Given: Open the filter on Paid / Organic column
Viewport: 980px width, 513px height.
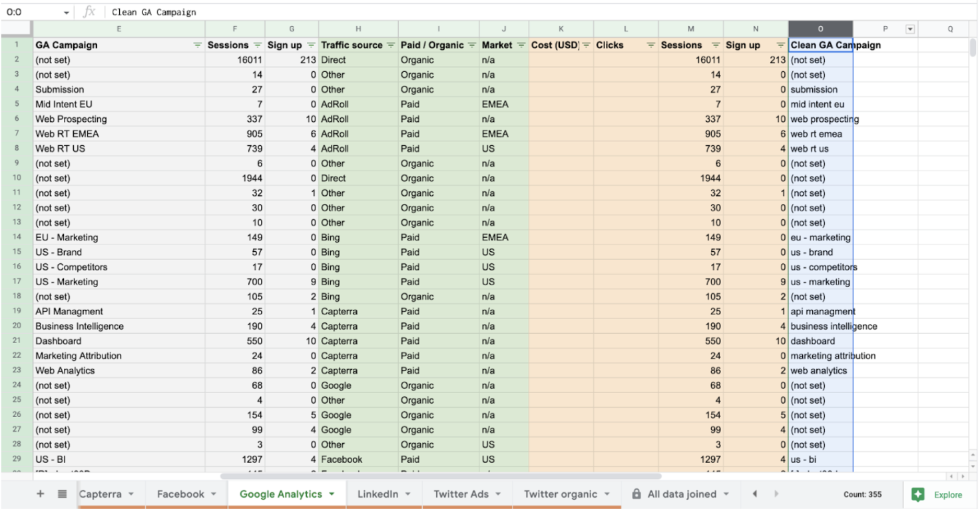Looking at the screenshot, I should 471,45.
